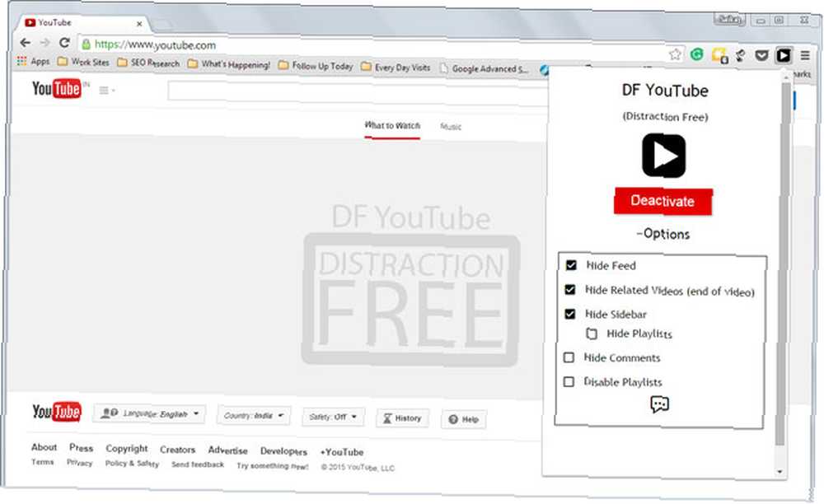Click the browser forward arrow
824x504 pixels.
(45, 43)
